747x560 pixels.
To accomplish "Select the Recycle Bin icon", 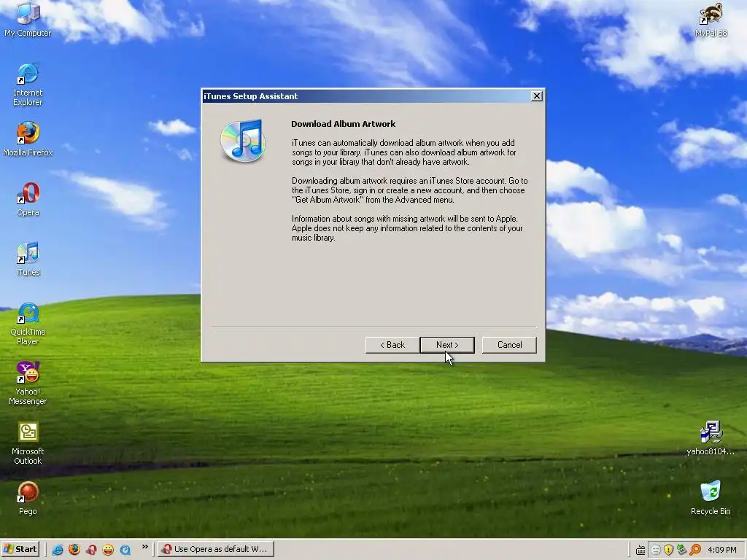I will coord(711,498).
